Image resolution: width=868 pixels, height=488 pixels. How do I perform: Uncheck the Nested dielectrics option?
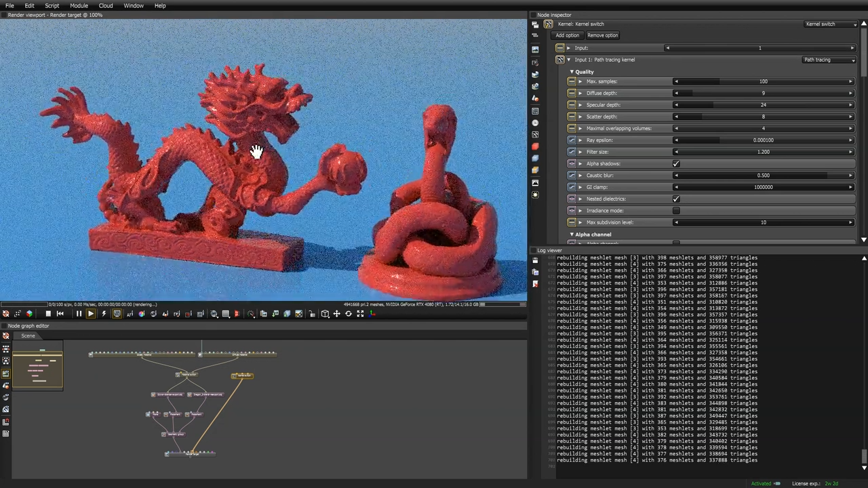(x=676, y=199)
